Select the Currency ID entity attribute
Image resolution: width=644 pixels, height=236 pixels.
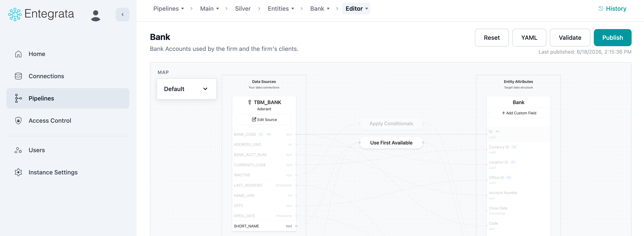(x=518, y=149)
